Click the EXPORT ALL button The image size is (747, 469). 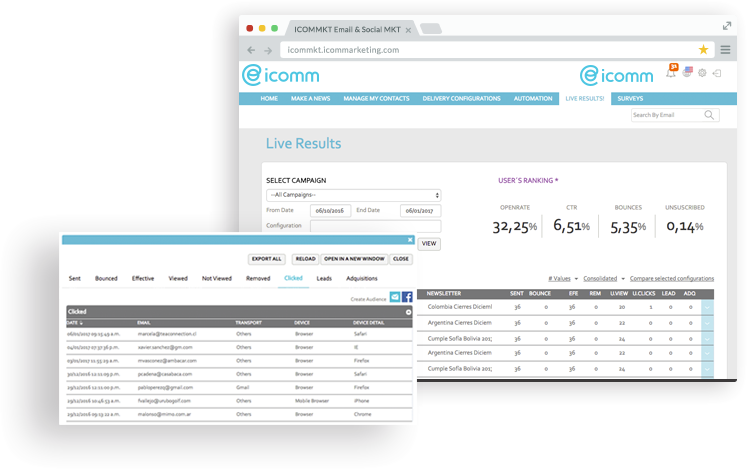pos(266,259)
